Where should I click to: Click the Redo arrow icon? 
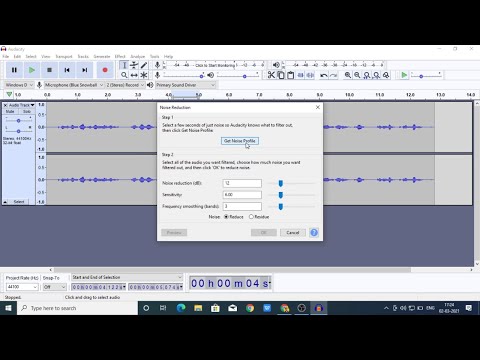pyautogui.click(x=333, y=75)
